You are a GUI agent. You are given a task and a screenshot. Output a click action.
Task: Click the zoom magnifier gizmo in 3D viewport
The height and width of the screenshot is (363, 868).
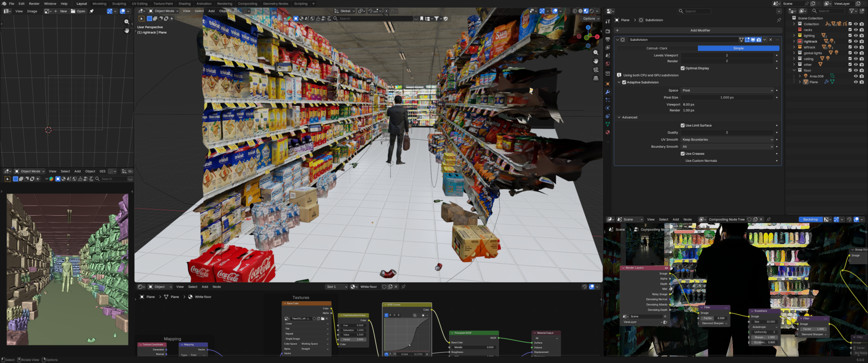pos(596,52)
